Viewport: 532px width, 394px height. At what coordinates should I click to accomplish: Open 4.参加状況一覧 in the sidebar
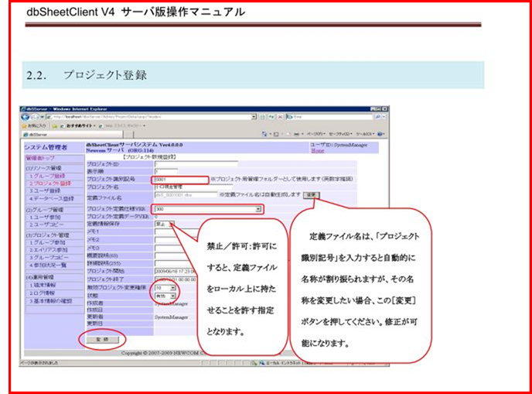click(x=47, y=265)
